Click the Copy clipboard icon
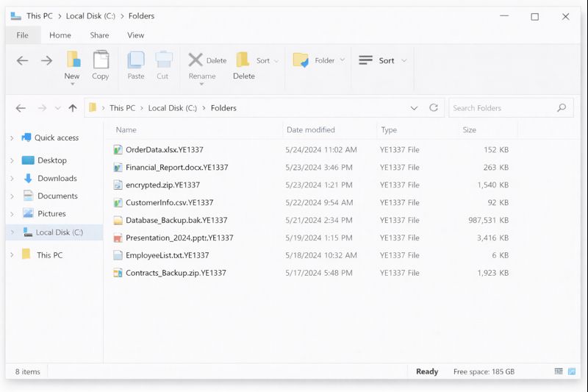The image size is (588, 392). 101,60
